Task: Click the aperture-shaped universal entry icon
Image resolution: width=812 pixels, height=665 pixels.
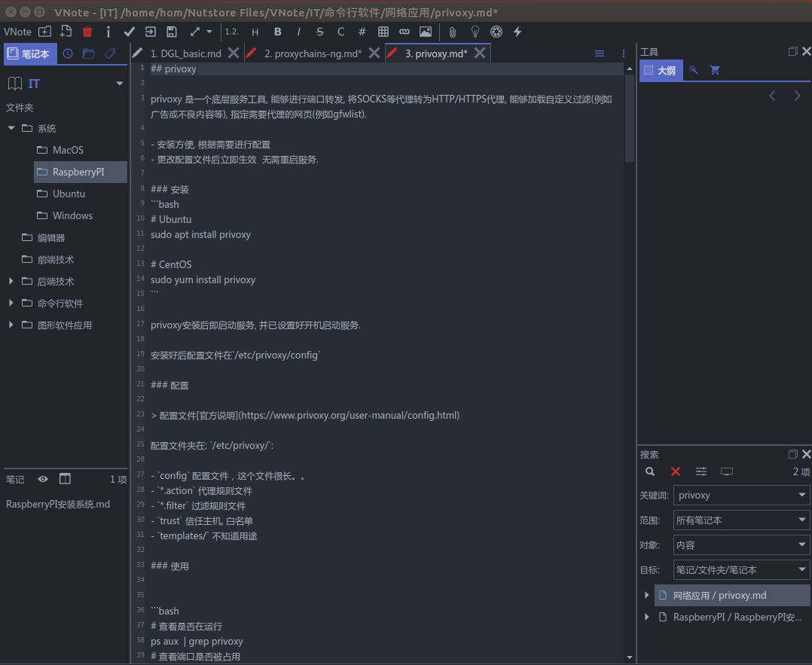Action: coord(496,32)
